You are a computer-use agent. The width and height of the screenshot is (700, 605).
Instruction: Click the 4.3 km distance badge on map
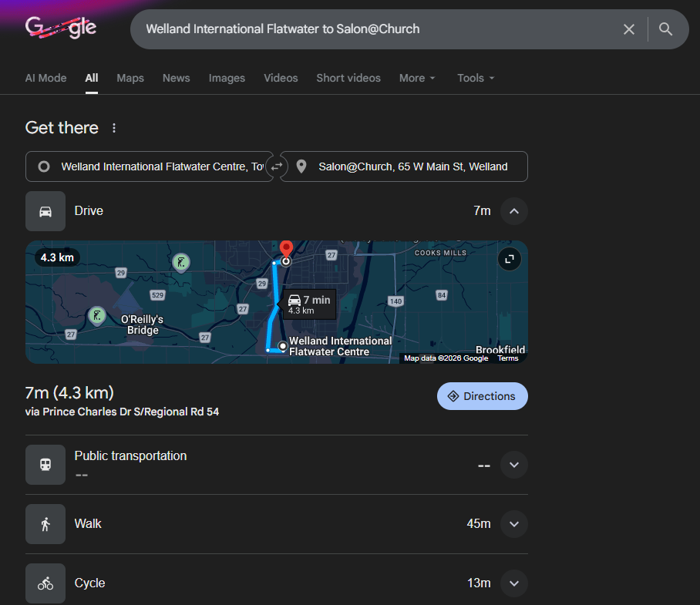pyautogui.click(x=57, y=257)
